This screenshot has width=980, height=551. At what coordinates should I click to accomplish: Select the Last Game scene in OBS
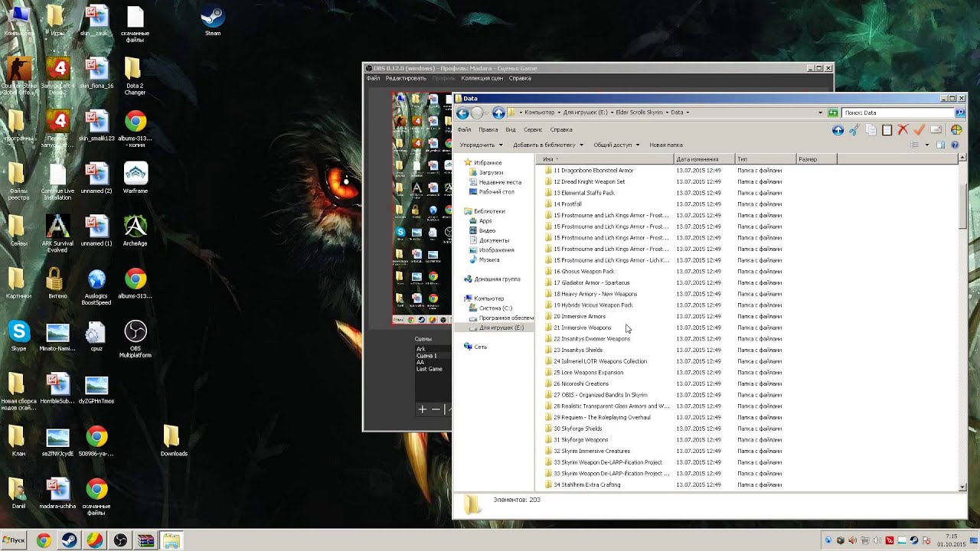point(429,369)
